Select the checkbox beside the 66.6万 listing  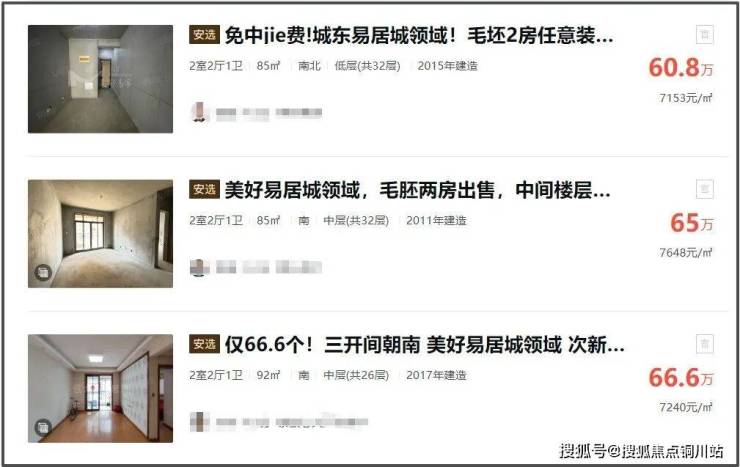tap(705, 344)
